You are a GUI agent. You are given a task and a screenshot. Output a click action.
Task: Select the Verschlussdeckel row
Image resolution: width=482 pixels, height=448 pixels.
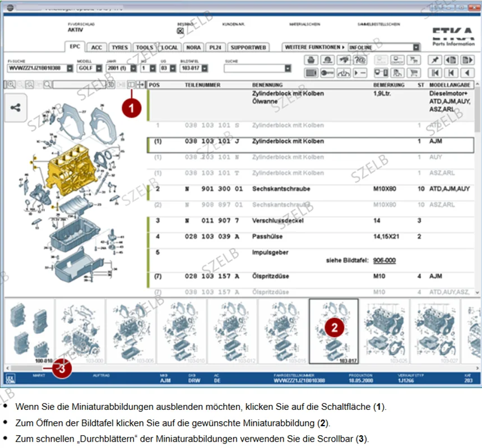click(310, 225)
